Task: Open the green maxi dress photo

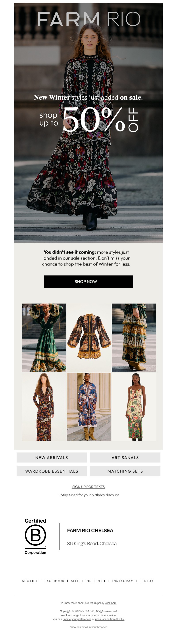Action: click(x=44, y=338)
